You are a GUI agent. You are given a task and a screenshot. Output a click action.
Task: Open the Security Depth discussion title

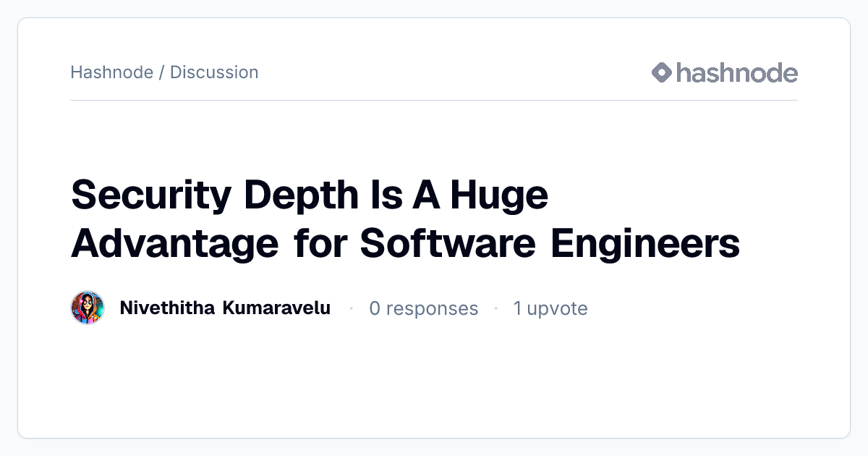point(405,219)
